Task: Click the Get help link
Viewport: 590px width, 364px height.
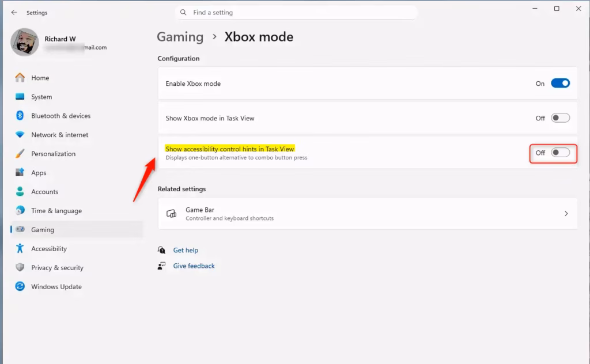Action: (186, 251)
